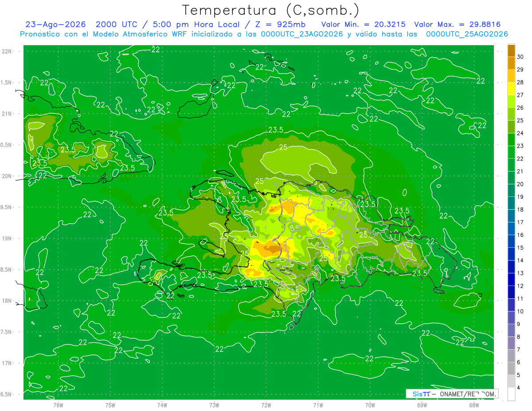Viewport: 532px width, 411px height.
Task: Pick the green swatch between 22 and 23
Action: click(511, 152)
